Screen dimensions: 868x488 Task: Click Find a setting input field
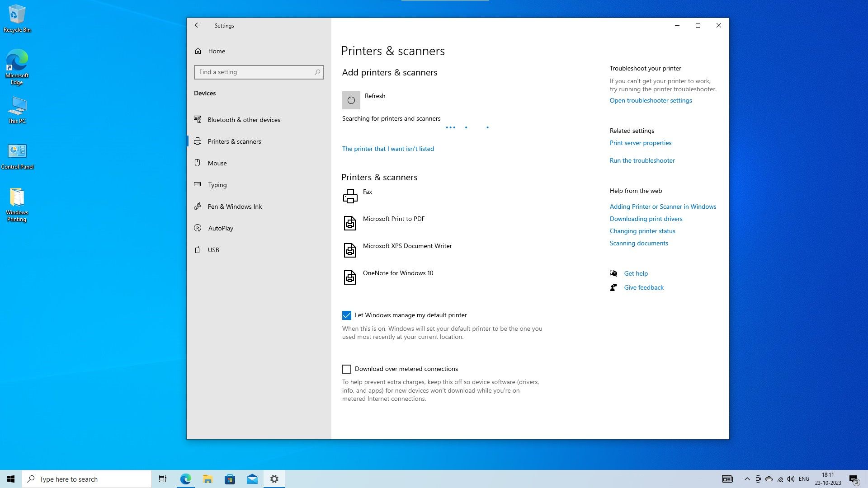click(x=259, y=71)
